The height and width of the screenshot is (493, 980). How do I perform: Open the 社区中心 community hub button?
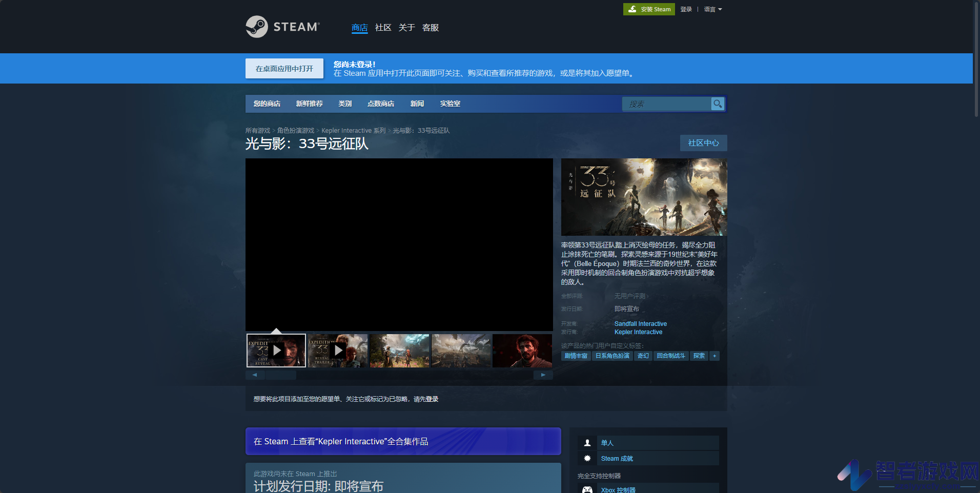(704, 143)
